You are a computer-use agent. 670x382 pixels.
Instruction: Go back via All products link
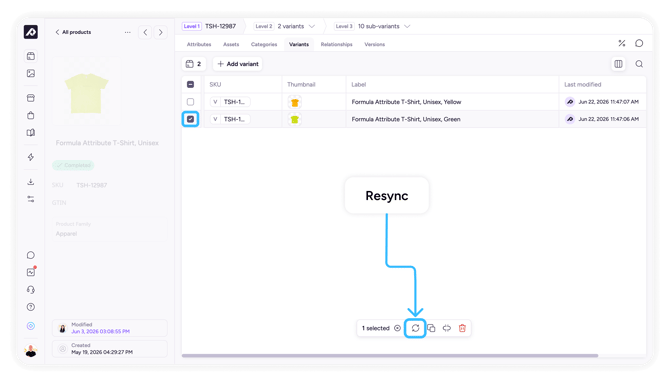click(73, 32)
